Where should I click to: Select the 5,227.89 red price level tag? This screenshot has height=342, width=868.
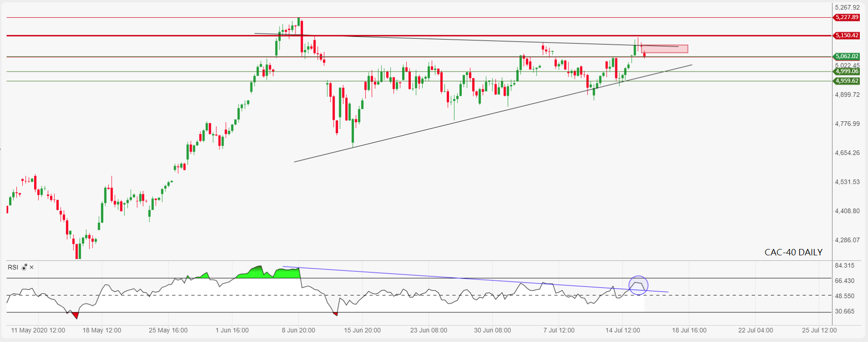pyautogui.click(x=847, y=17)
